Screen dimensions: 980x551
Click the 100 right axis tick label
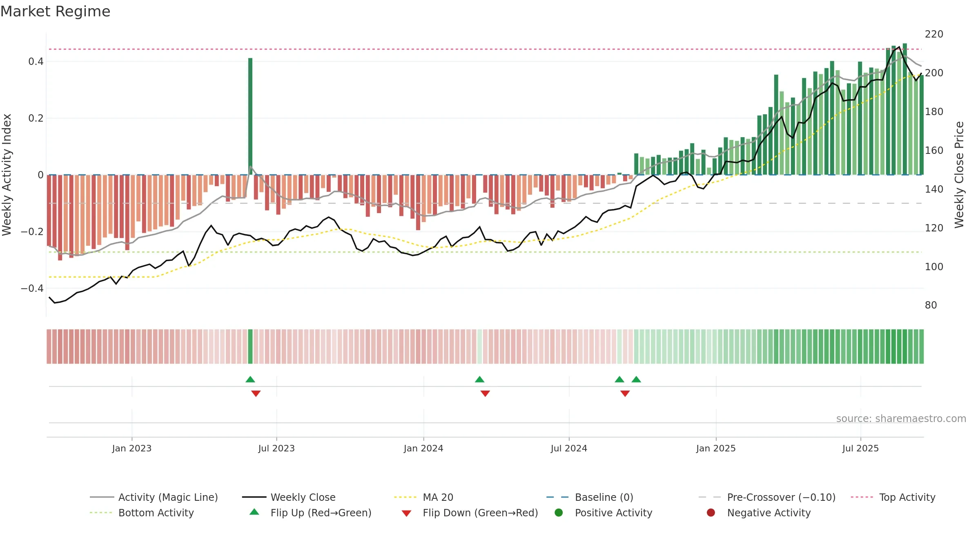(x=934, y=267)
